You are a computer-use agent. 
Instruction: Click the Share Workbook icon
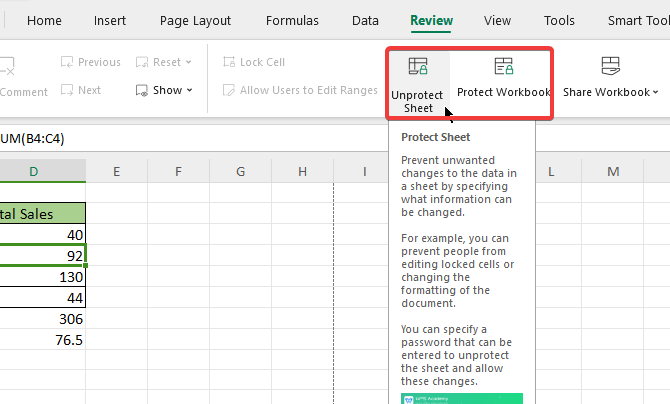point(610,67)
